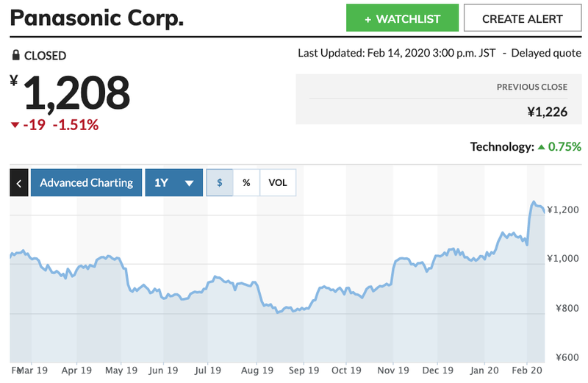
Task: Add Panasonic Corp. to the watchlist
Action: coord(402,18)
